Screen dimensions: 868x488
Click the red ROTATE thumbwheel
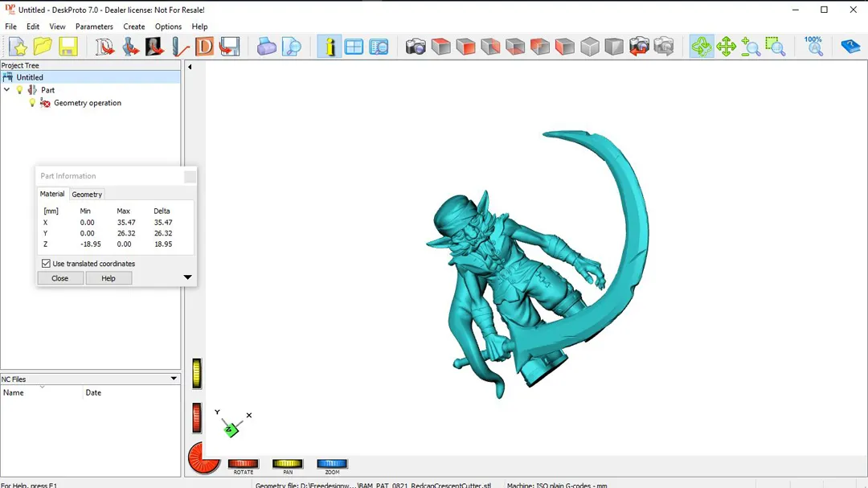coord(243,464)
